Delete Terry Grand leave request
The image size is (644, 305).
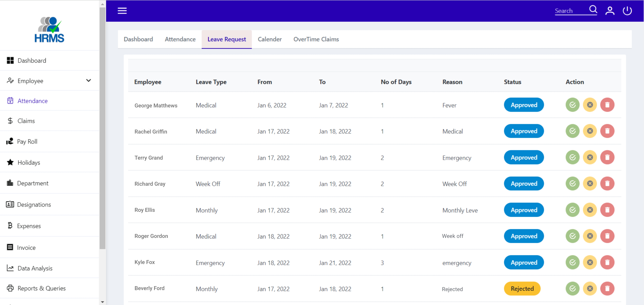pyautogui.click(x=607, y=157)
